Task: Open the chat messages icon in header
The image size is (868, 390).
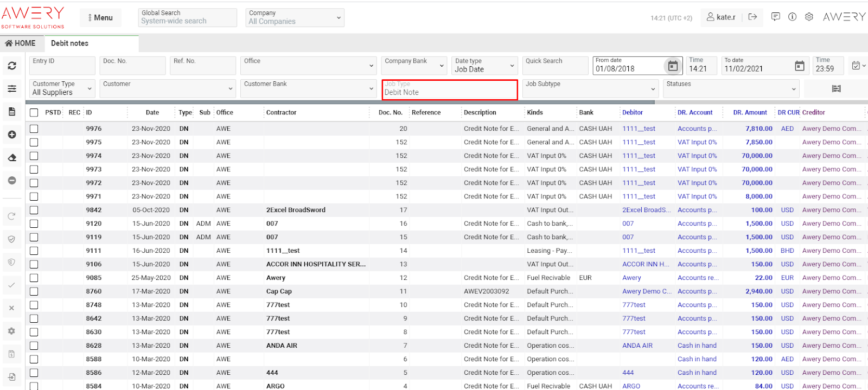Action: pyautogui.click(x=776, y=17)
